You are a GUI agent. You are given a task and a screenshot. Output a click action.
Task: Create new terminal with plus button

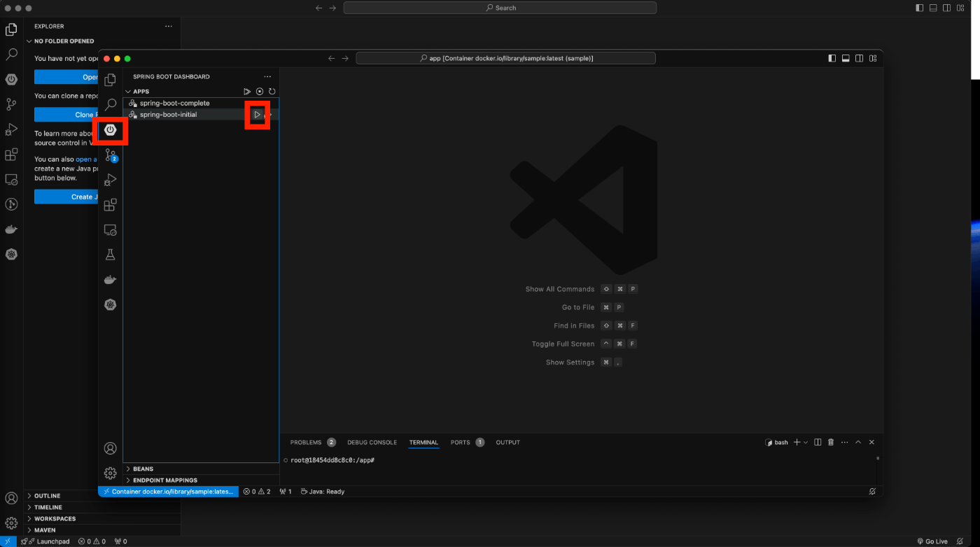[x=797, y=442]
